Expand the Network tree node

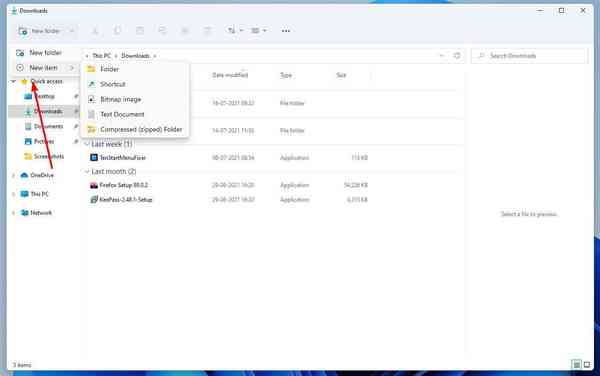[x=14, y=213]
